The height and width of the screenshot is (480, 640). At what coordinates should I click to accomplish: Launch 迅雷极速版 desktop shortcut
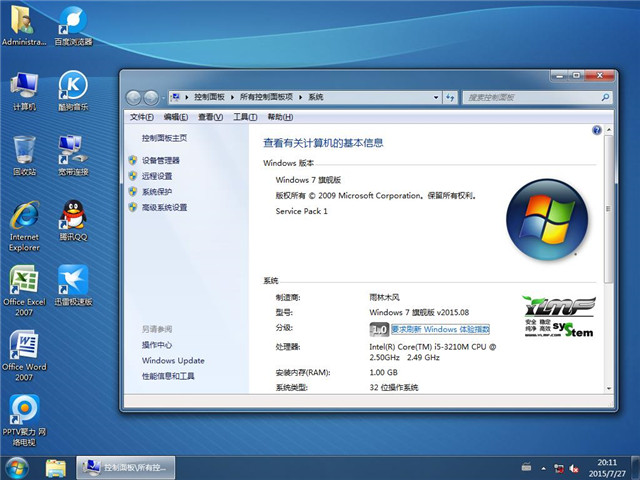73,286
